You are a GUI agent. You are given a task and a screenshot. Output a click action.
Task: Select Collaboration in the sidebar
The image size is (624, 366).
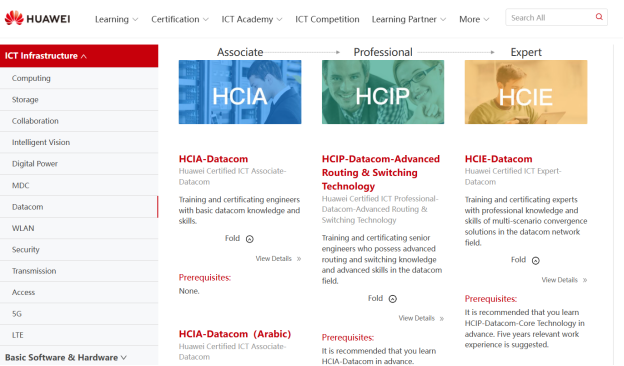coord(79,121)
